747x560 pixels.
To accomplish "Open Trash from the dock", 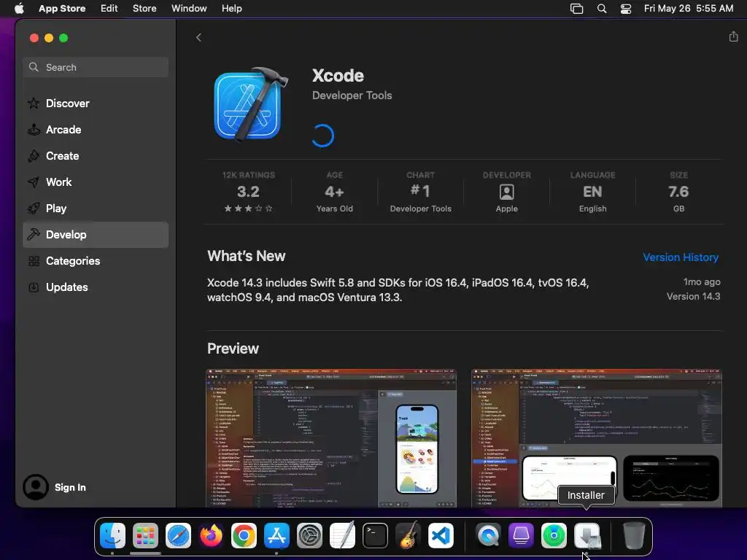I will click(634, 536).
